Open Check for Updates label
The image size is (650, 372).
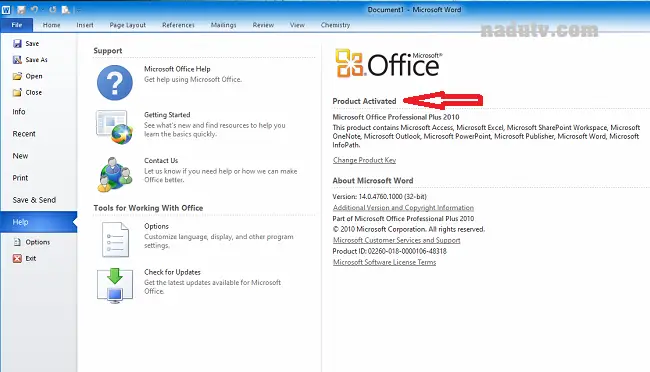pos(172,272)
